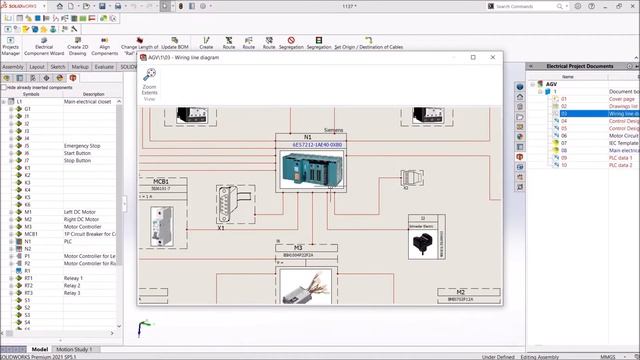Image resolution: width=640 pixels, height=360 pixels.
Task: Open the ConfigurationManager panel tab
Action: 33,78
